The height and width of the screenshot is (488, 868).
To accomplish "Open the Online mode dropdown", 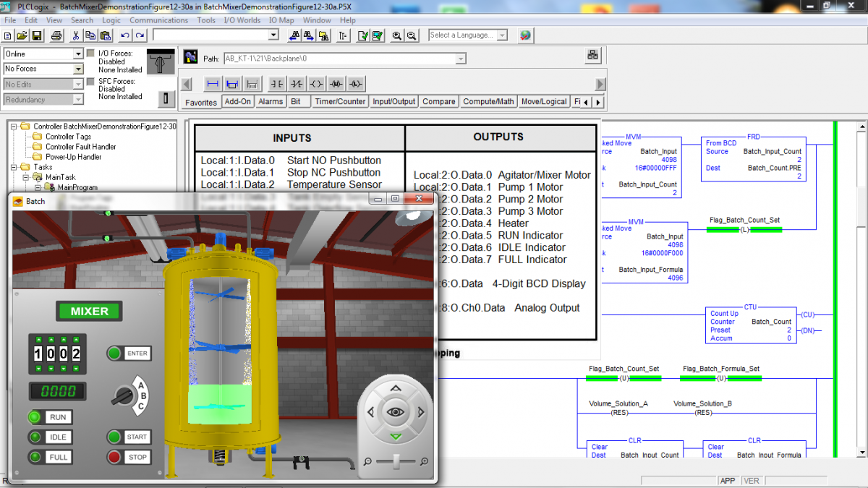I will click(x=78, y=54).
